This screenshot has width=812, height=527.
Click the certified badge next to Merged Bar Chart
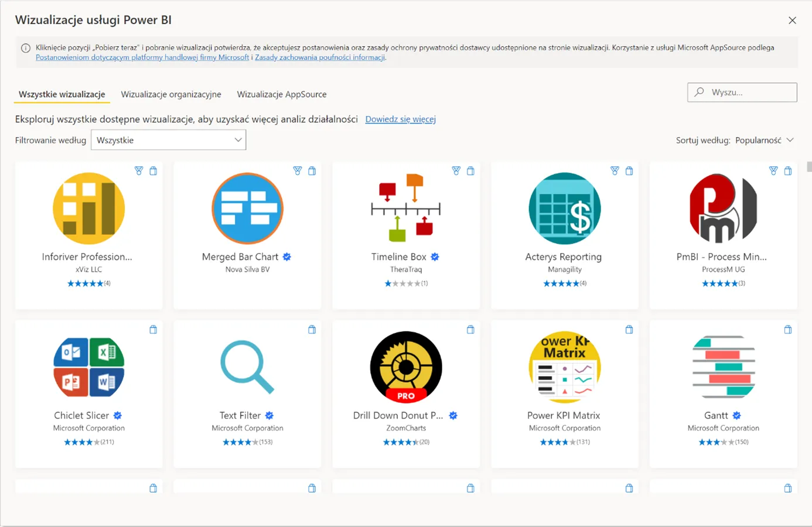[287, 256]
